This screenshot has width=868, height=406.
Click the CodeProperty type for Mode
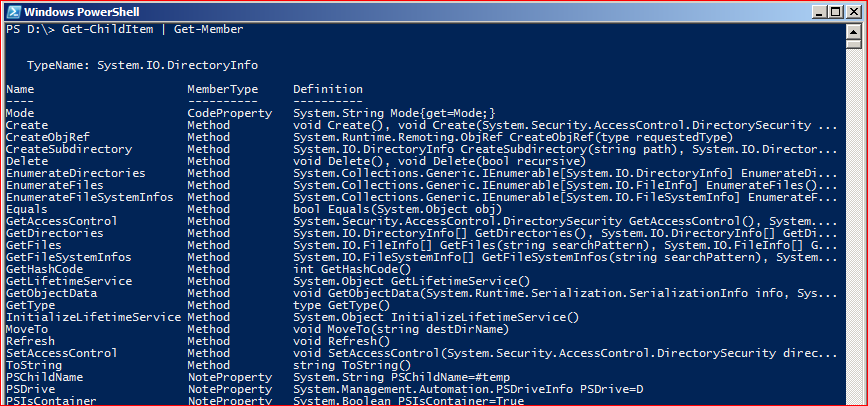click(x=229, y=113)
